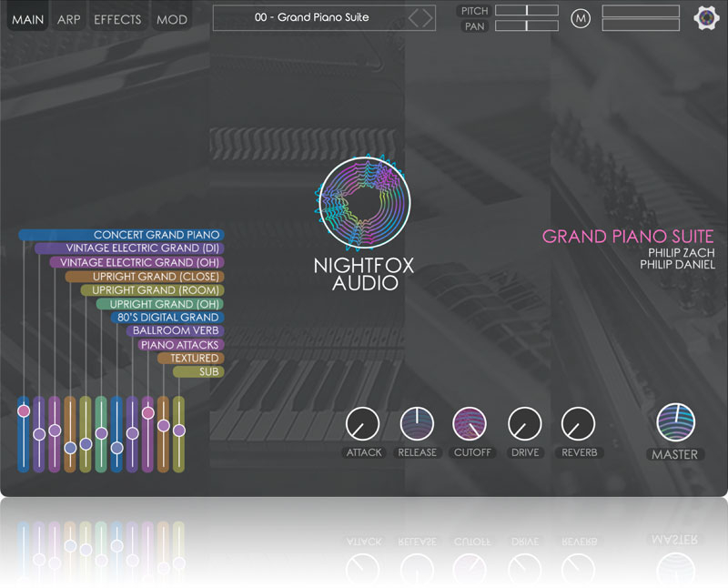Image resolution: width=728 pixels, height=588 pixels.
Task: Click the Sub layer label
Action: (209, 371)
